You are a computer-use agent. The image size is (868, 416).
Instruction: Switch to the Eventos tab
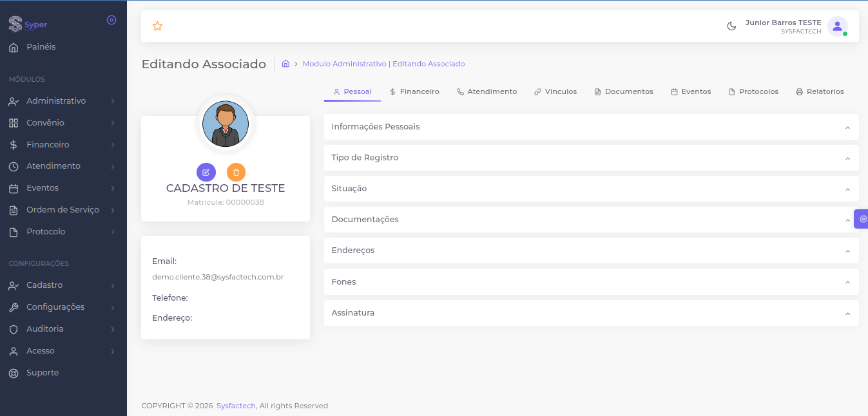pyautogui.click(x=691, y=91)
